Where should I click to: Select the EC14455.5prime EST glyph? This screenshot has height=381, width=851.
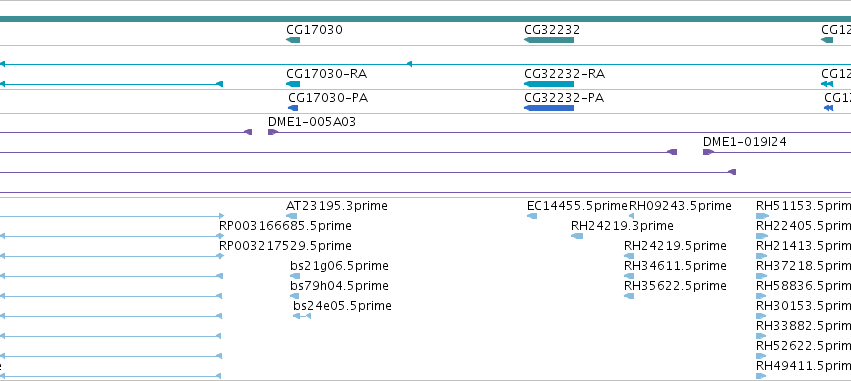pos(532,216)
